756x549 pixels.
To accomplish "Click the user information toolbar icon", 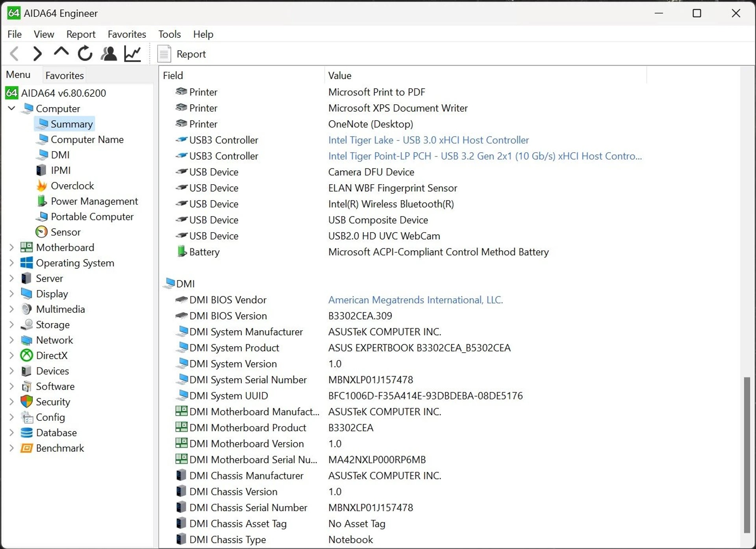I will [109, 54].
